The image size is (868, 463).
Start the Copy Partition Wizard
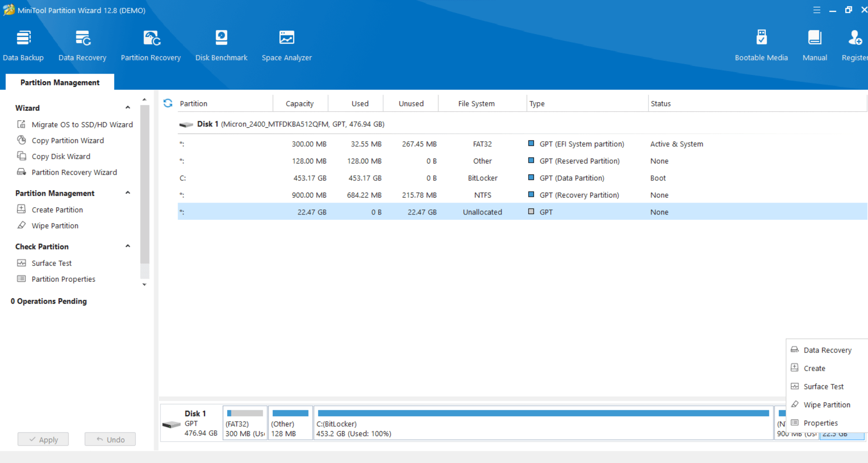60,140
